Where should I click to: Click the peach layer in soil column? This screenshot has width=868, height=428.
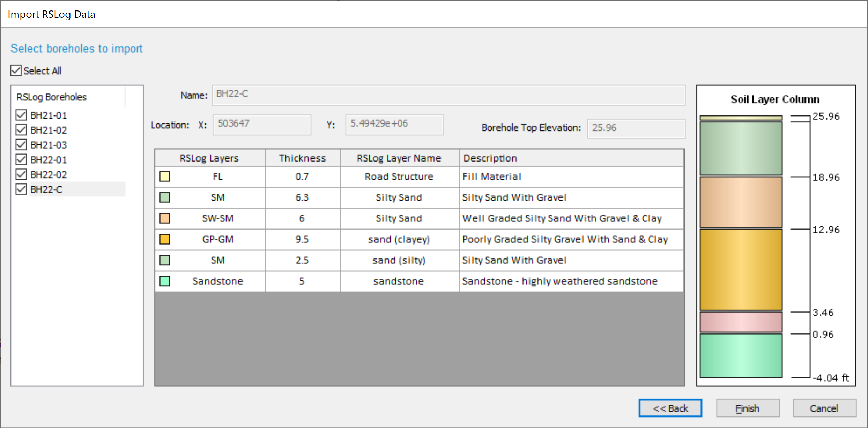tap(741, 202)
